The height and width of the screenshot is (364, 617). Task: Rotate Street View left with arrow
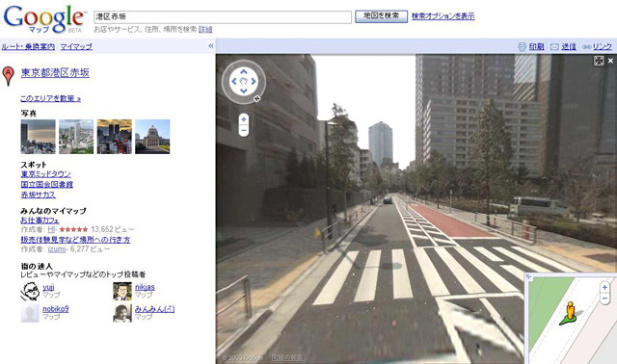234,81
